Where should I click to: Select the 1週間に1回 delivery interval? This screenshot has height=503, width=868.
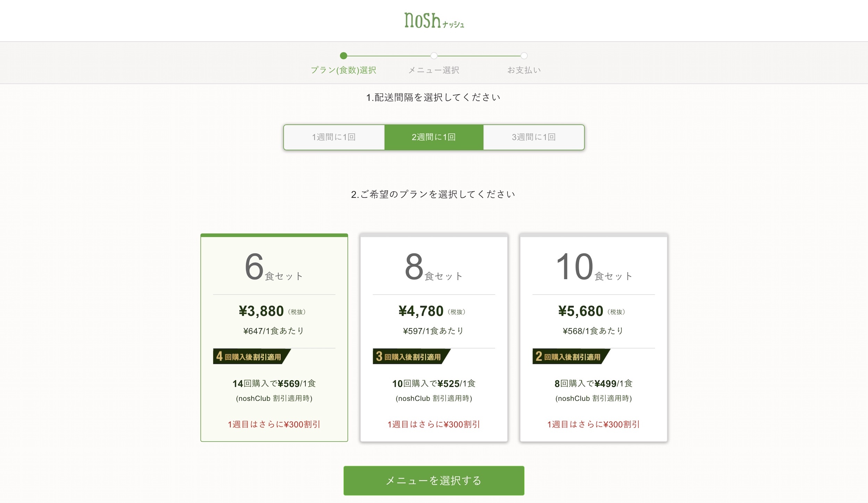[x=334, y=137]
